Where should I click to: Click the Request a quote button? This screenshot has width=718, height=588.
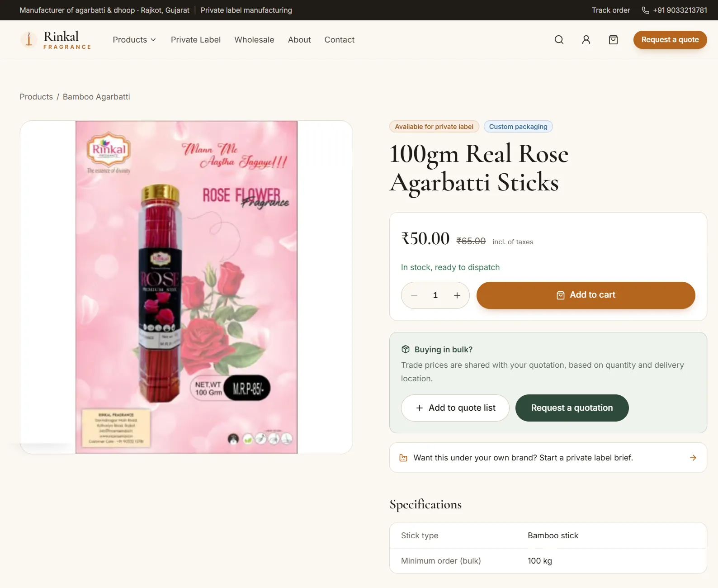[x=670, y=40]
